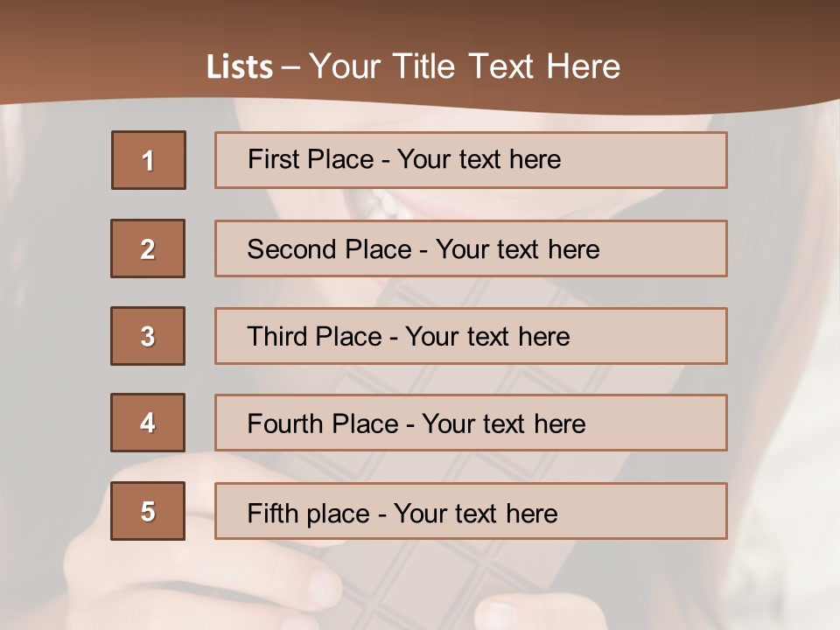
Task: Click 'First Place - Your text here' box
Action: tap(471, 160)
